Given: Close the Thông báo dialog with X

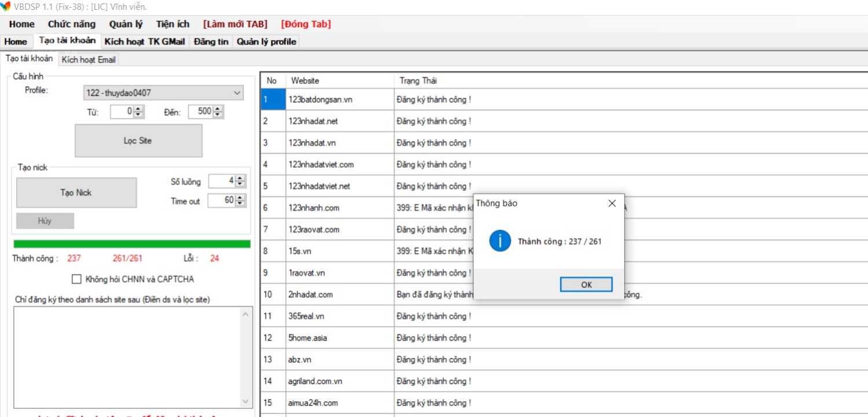Looking at the screenshot, I should pyautogui.click(x=612, y=204).
